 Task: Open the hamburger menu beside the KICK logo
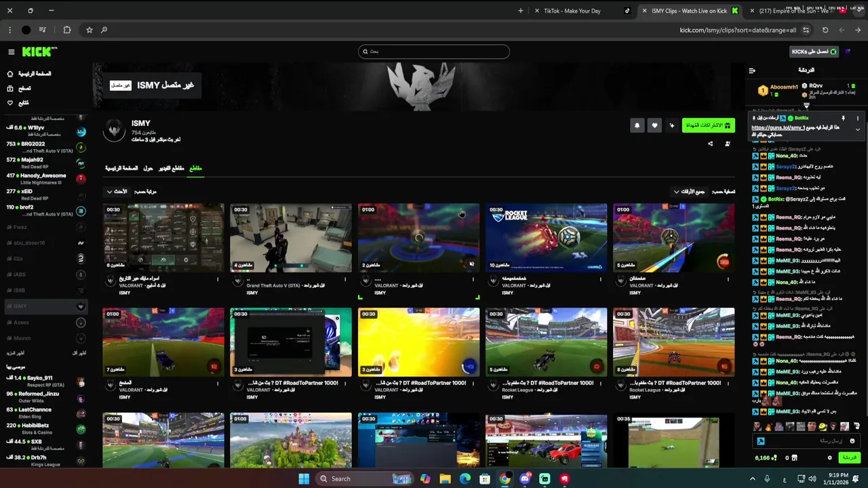(x=11, y=52)
